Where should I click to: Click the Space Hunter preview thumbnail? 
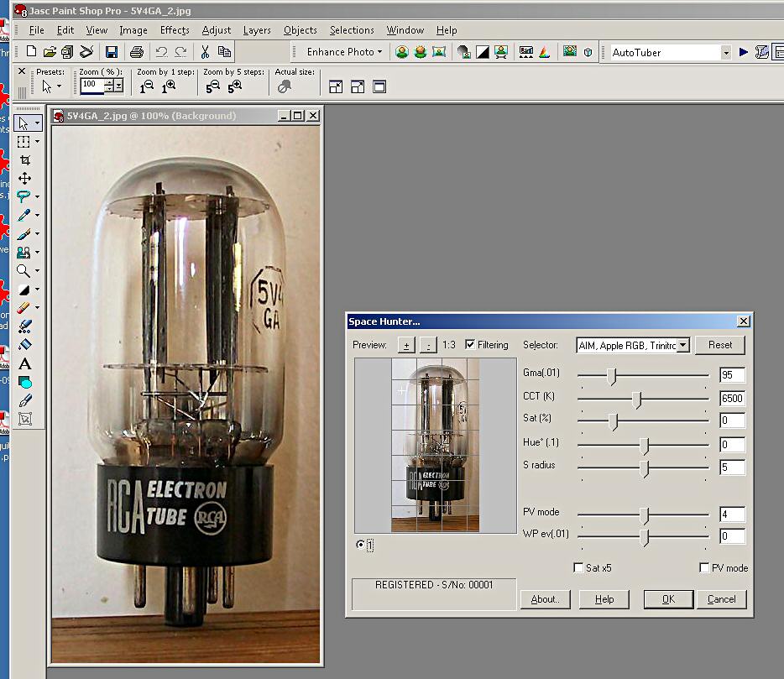pyautogui.click(x=435, y=445)
